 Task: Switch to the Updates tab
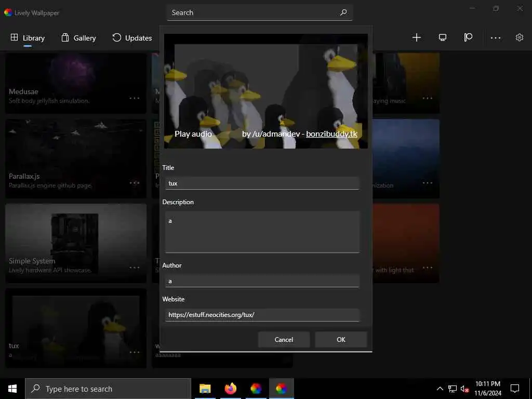coord(132,38)
